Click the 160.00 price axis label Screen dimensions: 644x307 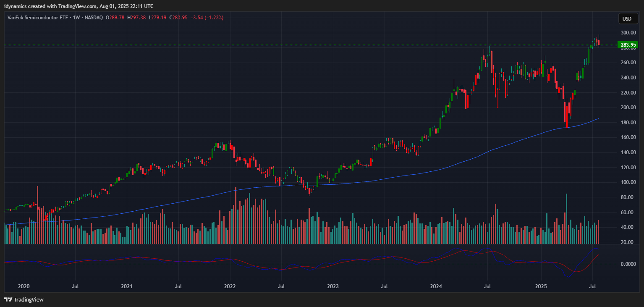click(628, 137)
